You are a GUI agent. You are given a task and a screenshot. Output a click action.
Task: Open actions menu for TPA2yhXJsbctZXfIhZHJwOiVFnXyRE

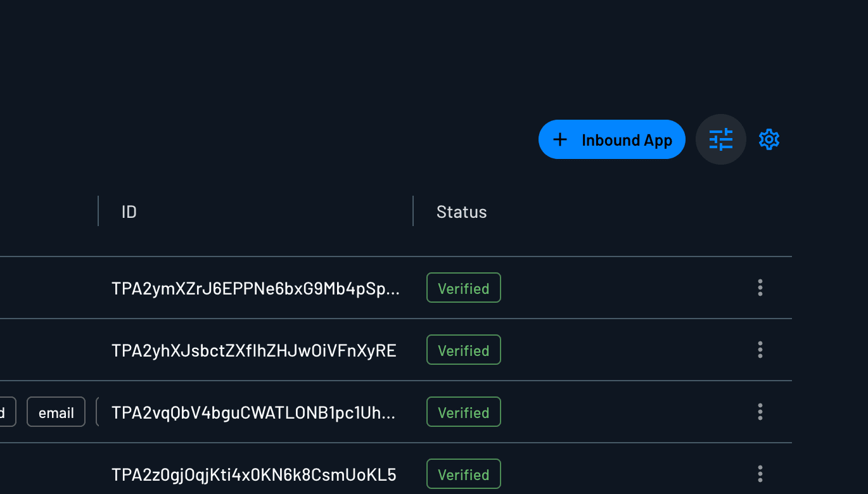click(760, 350)
